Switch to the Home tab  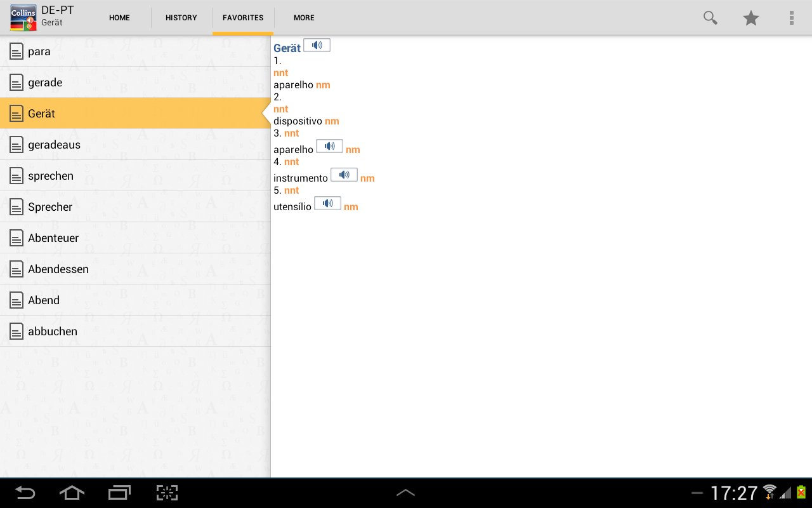click(x=119, y=18)
